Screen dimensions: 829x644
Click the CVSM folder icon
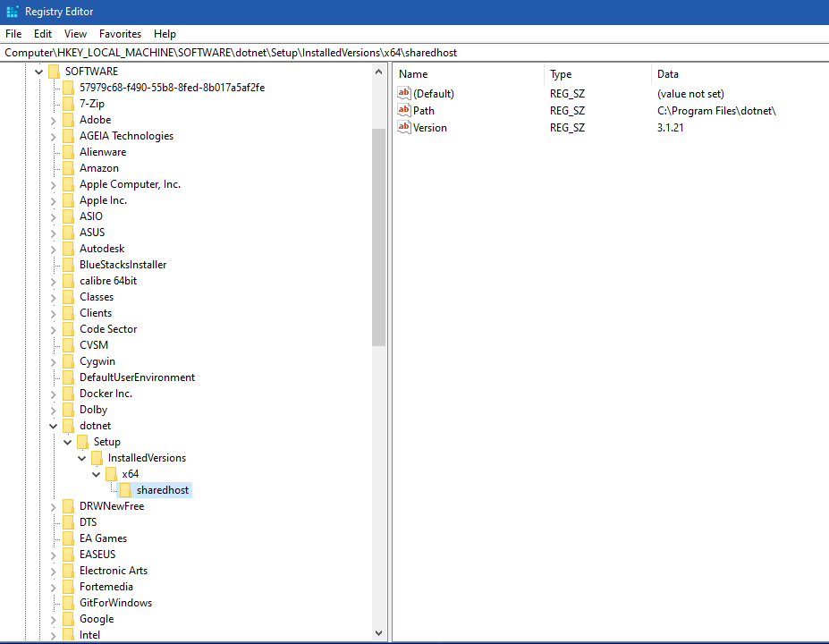coord(68,345)
